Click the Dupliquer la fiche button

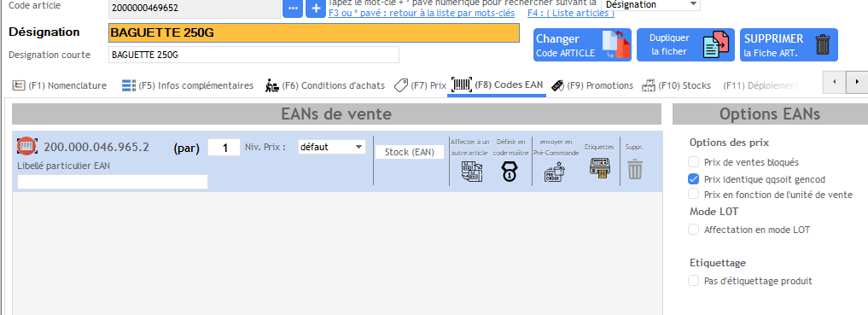[x=686, y=45]
